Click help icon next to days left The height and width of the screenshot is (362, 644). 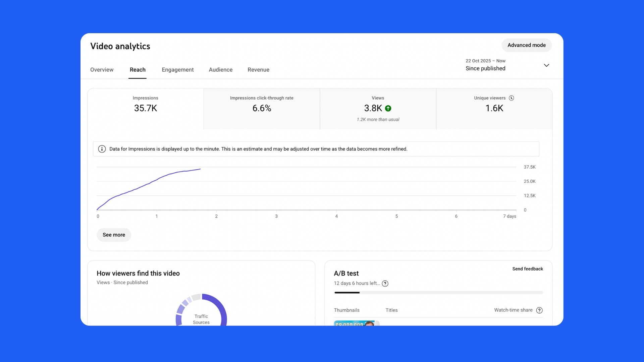click(x=385, y=284)
